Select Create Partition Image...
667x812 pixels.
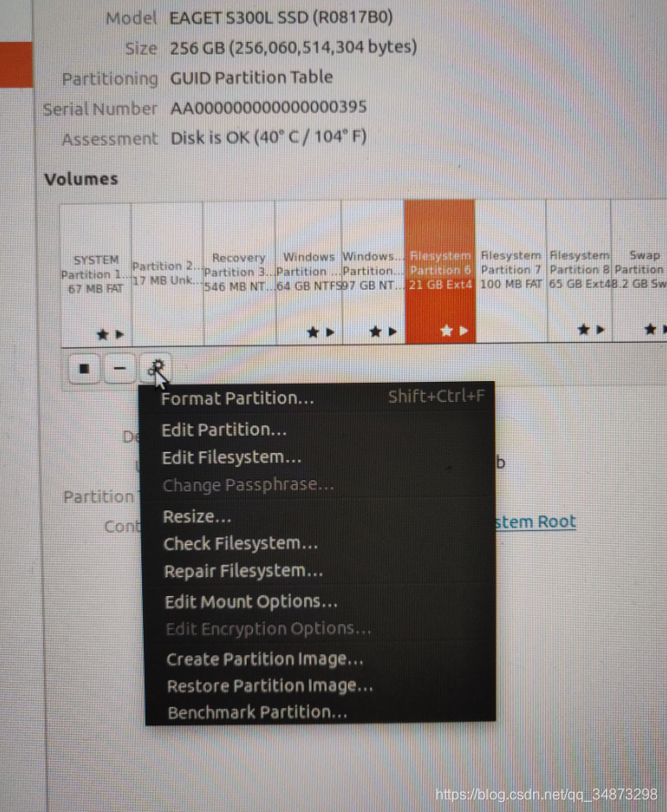(x=321, y=659)
